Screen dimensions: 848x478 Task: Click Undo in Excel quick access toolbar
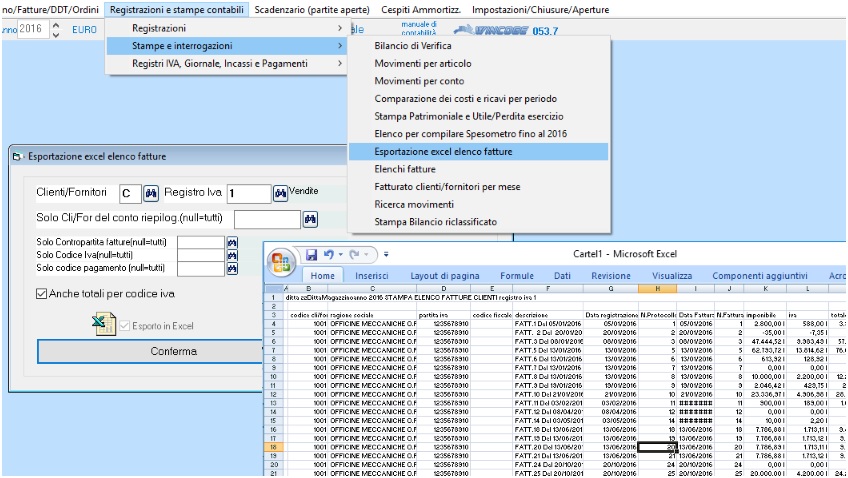328,254
